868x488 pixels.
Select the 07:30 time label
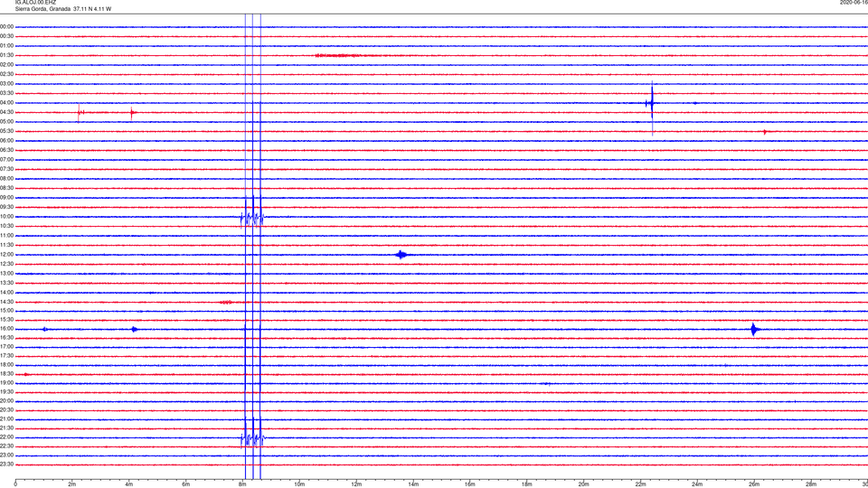(7, 169)
